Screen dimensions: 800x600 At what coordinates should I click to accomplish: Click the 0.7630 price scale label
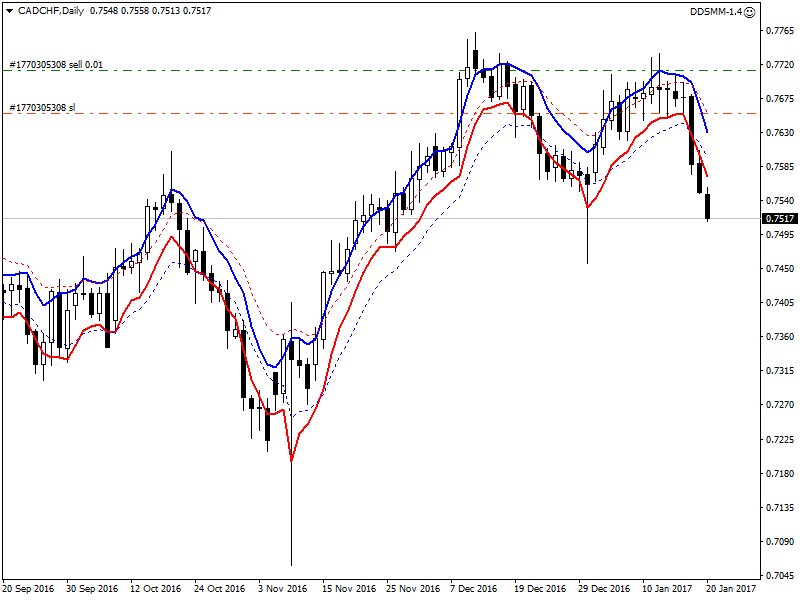pyautogui.click(x=780, y=133)
